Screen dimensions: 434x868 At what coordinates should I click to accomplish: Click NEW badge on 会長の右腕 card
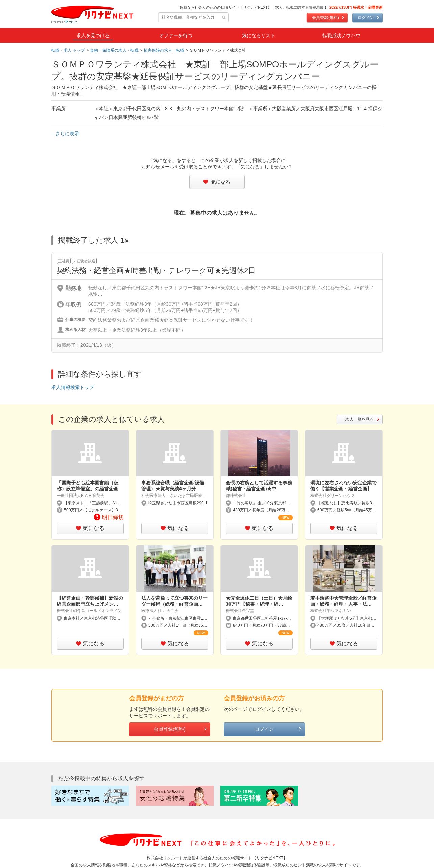point(286,518)
